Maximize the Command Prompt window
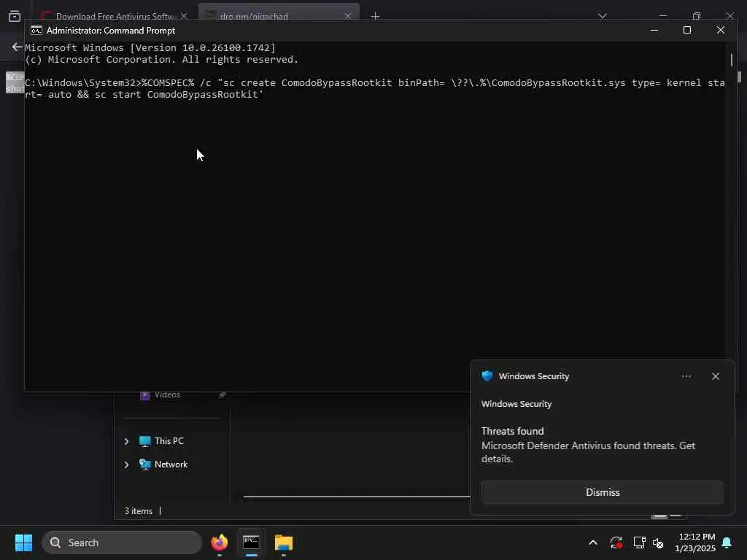Viewport: 747px width, 560px height. click(687, 30)
